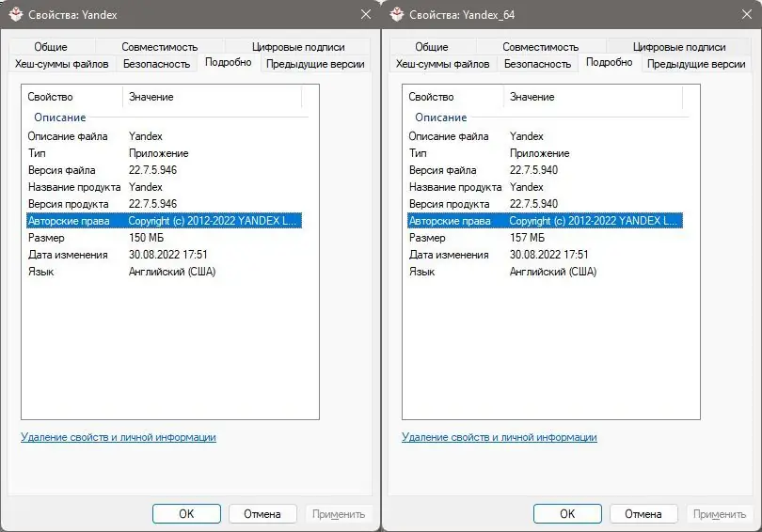The image size is (762, 532).
Task: Click Применить in the Yandex_64 properties window
Action: 720,513
